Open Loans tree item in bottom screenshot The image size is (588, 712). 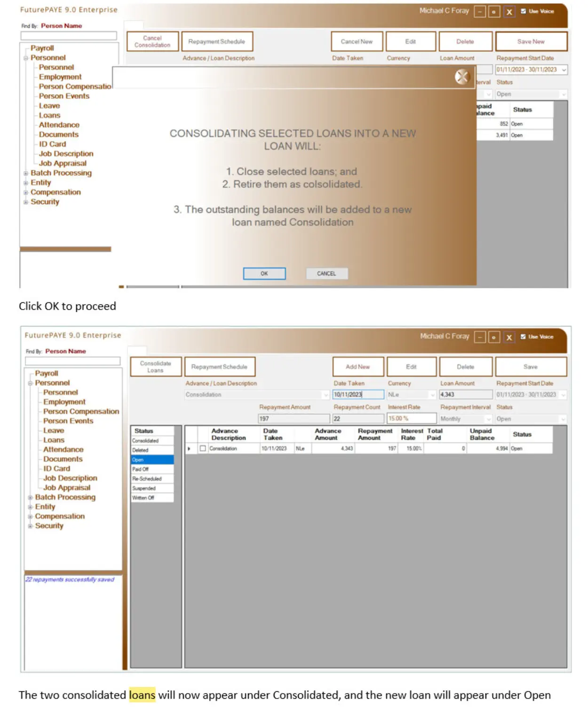(54, 440)
